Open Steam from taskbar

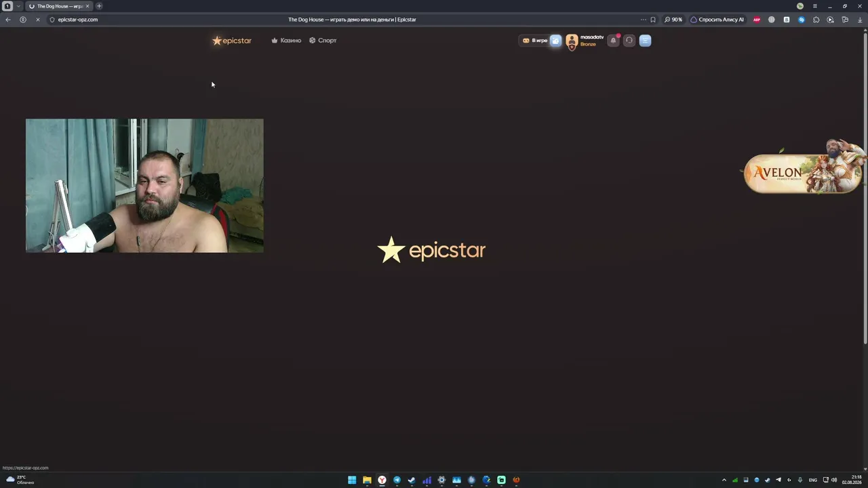[412, 480]
